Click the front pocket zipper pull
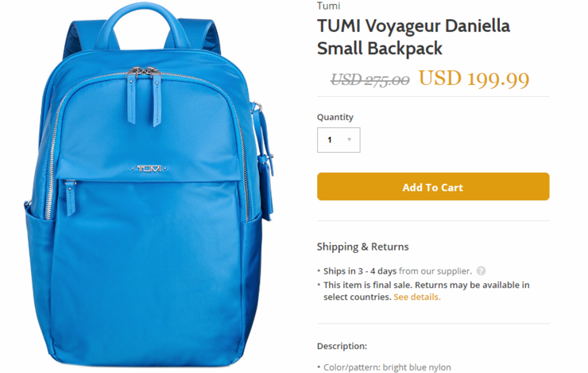 click(x=70, y=198)
